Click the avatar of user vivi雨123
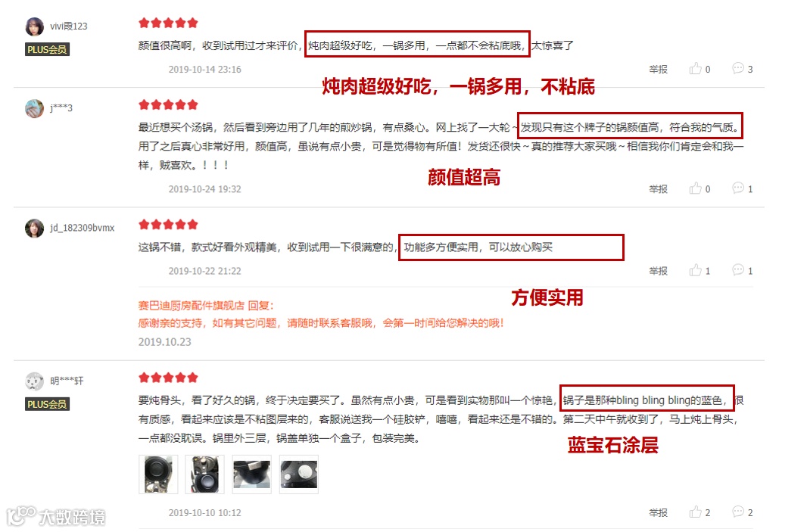 [35, 26]
